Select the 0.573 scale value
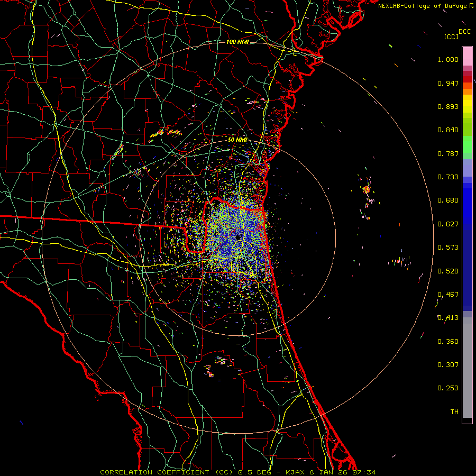 [448, 248]
